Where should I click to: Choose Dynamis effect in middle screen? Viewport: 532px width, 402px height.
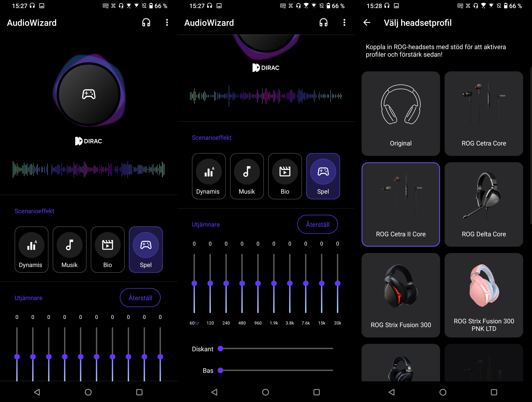tap(209, 176)
